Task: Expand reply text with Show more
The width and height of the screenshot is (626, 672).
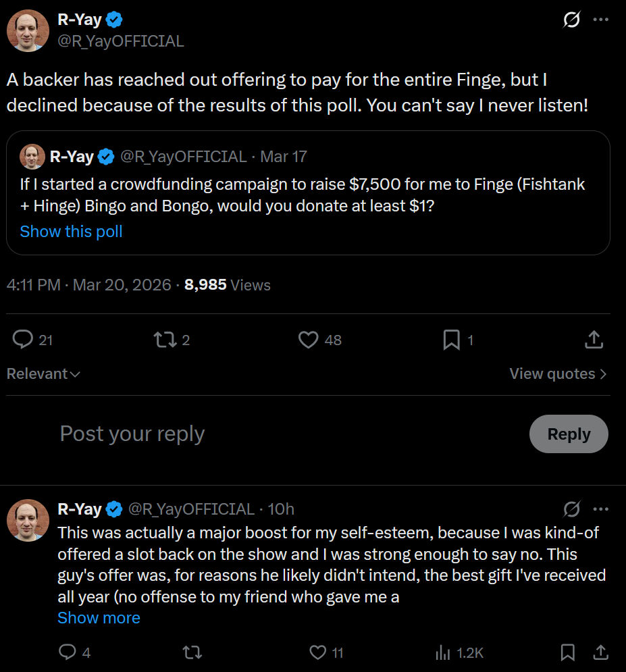Action: tap(99, 618)
